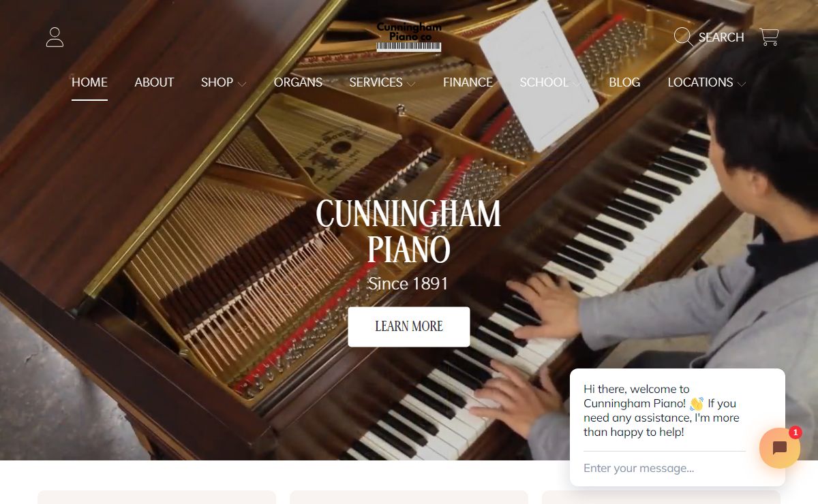The width and height of the screenshot is (818, 504).
Task: Click the red notification badge on chat
Action: click(x=795, y=432)
